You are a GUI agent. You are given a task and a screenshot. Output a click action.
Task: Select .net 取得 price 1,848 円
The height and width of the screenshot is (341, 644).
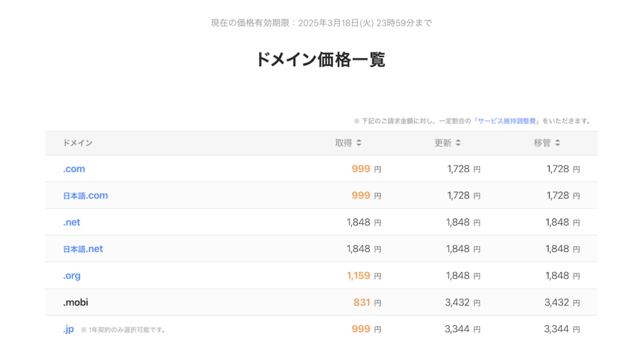click(364, 222)
